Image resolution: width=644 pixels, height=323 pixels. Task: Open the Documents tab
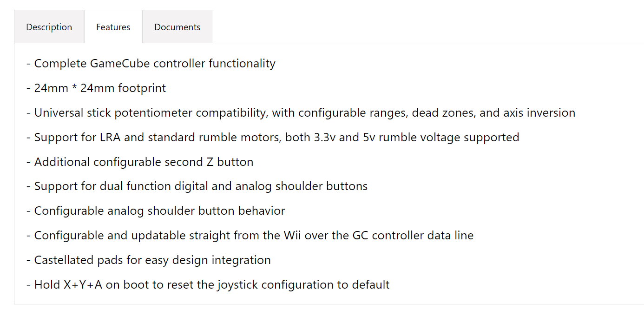tap(177, 27)
